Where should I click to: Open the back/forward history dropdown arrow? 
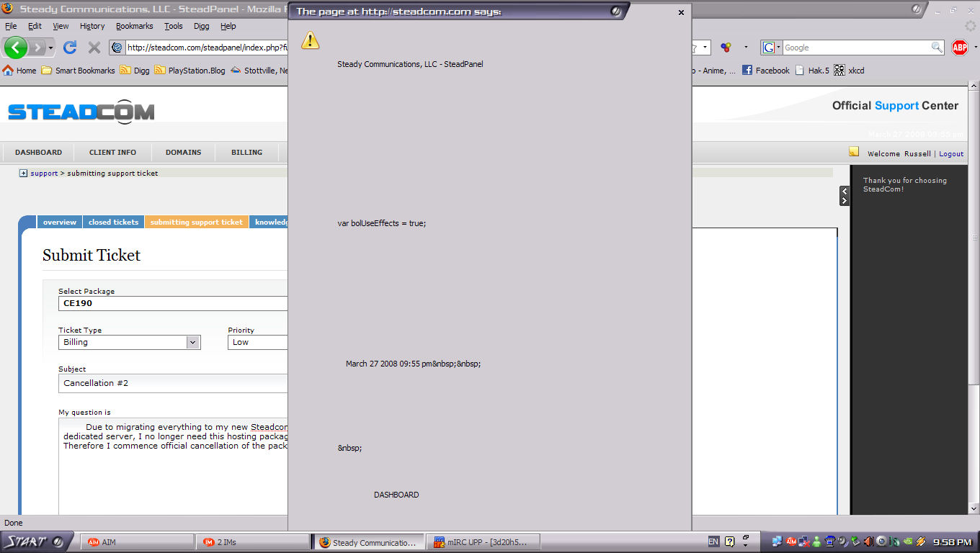51,48
